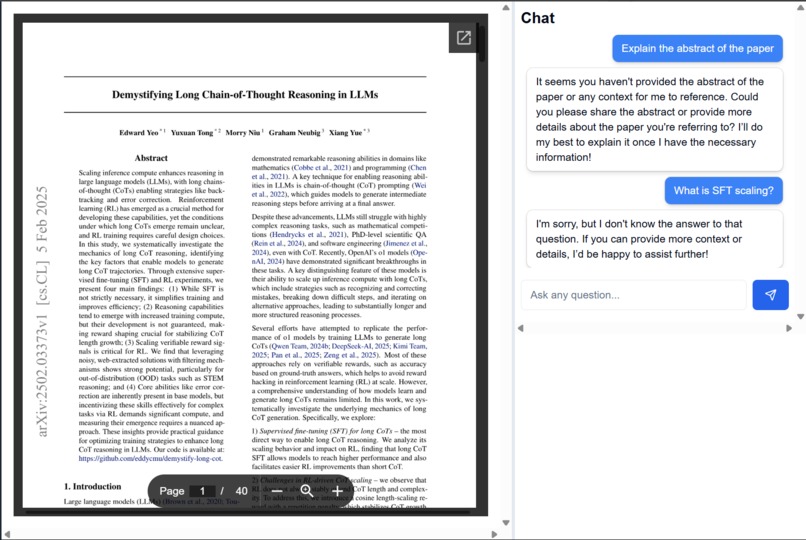This screenshot has width=806, height=540.
Task: Click the '1. Introduction' section heading
Action: click(93, 486)
